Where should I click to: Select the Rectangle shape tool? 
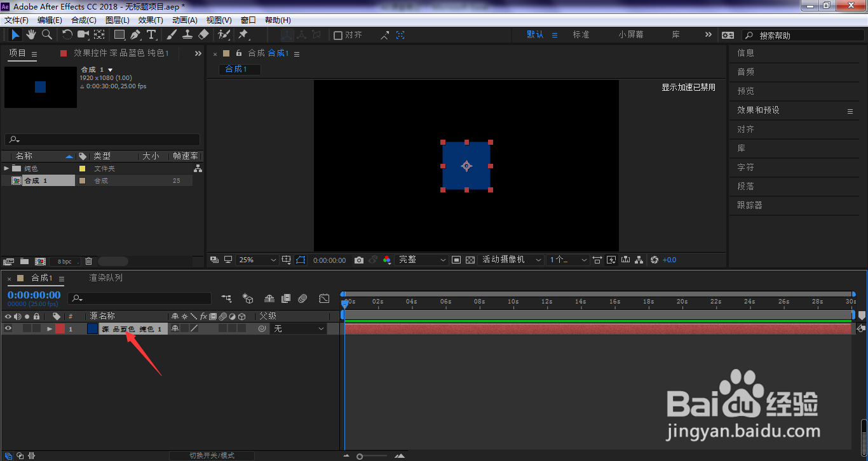coord(119,35)
